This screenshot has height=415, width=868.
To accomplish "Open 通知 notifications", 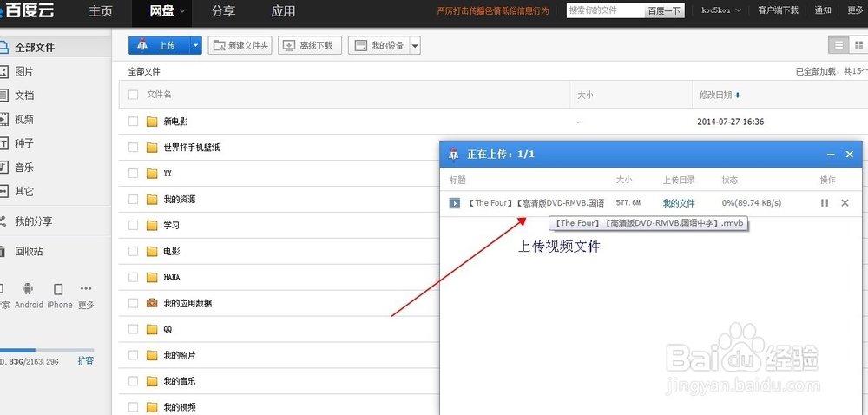I will point(823,10).
